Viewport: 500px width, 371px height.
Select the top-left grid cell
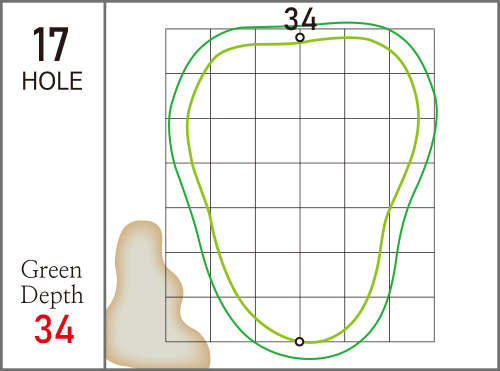(x=188, y=51)
